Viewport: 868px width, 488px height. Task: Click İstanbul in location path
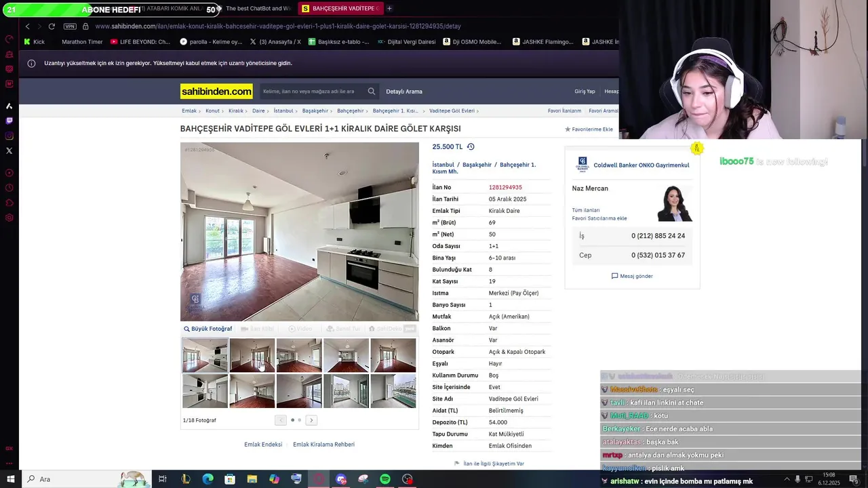click(443, 165)
